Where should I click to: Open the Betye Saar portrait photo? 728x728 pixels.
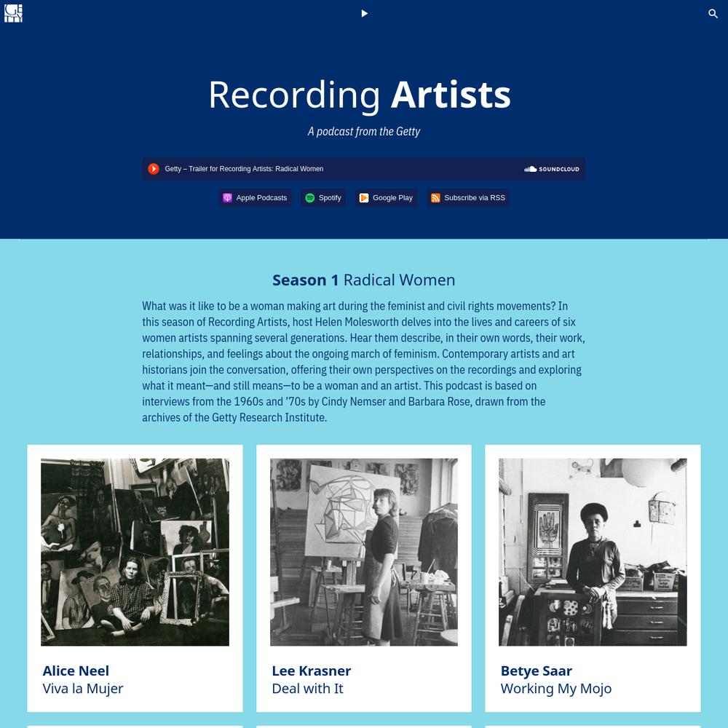(593, 552)
